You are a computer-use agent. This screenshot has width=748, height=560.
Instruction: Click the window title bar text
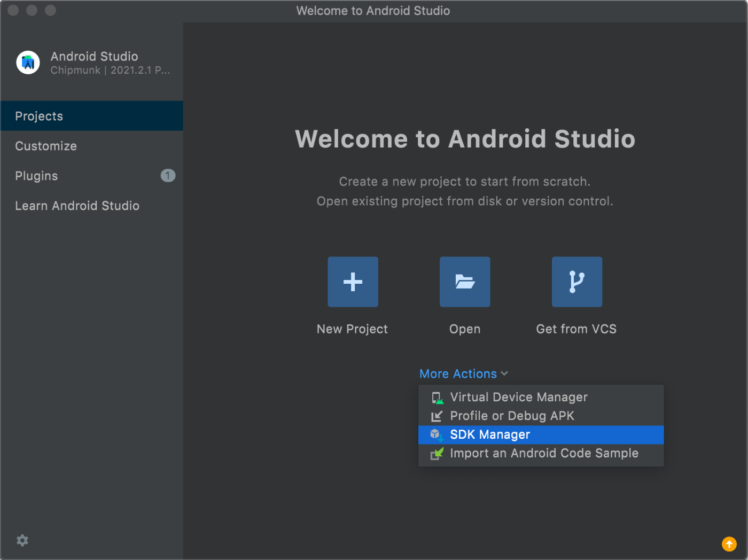[x=373, y=11]
